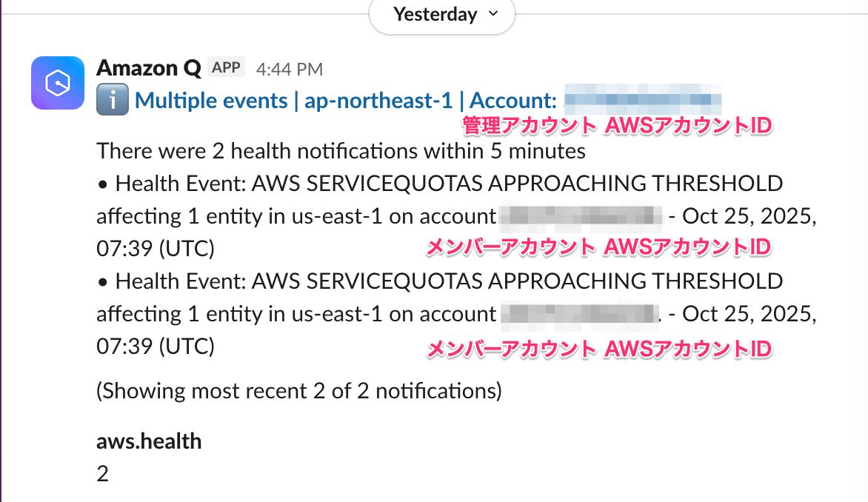Click the 4:44 PM message timestamp

coord(289,69)
